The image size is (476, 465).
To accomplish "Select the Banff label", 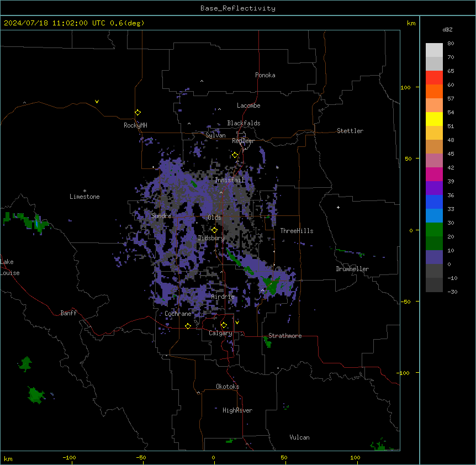I will [68, 313].
